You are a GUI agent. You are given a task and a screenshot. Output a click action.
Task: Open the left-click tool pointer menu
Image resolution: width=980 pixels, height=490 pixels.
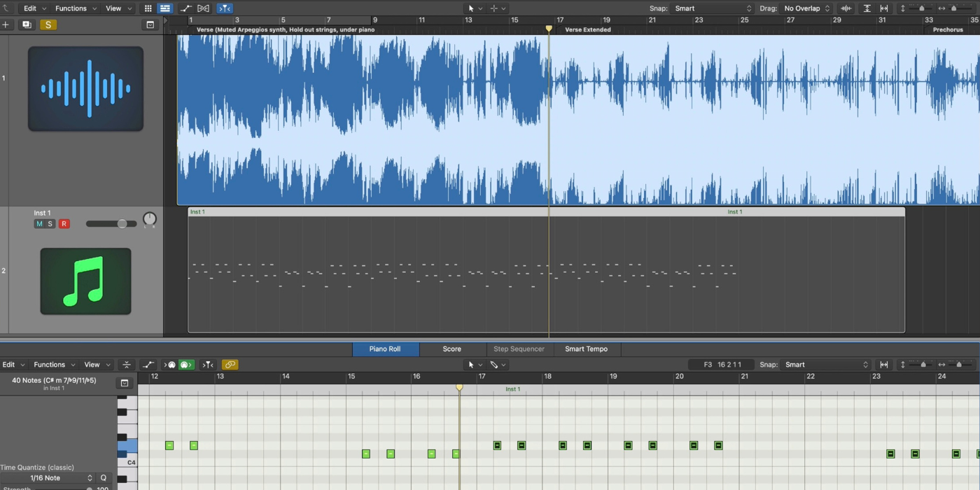[475, 8]
